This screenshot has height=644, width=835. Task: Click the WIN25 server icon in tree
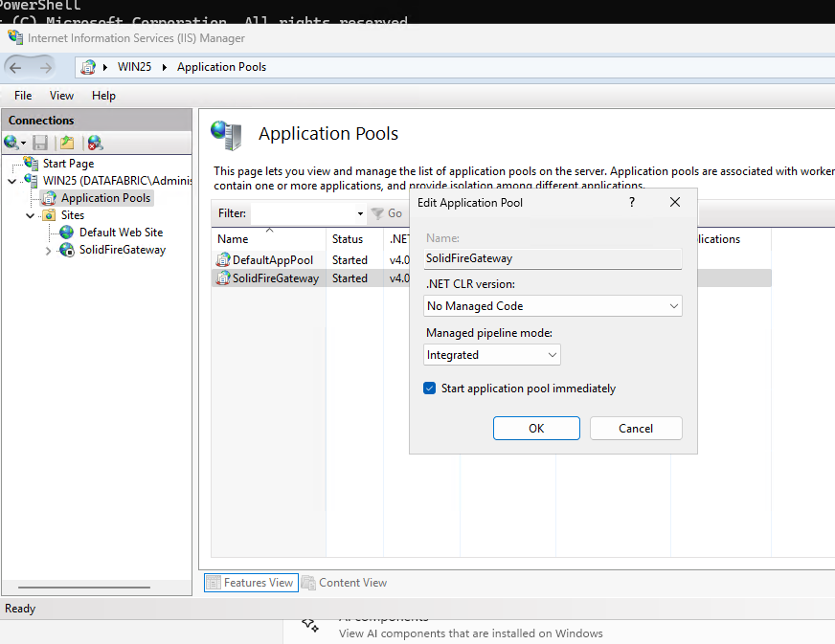[x=31, y=181]
